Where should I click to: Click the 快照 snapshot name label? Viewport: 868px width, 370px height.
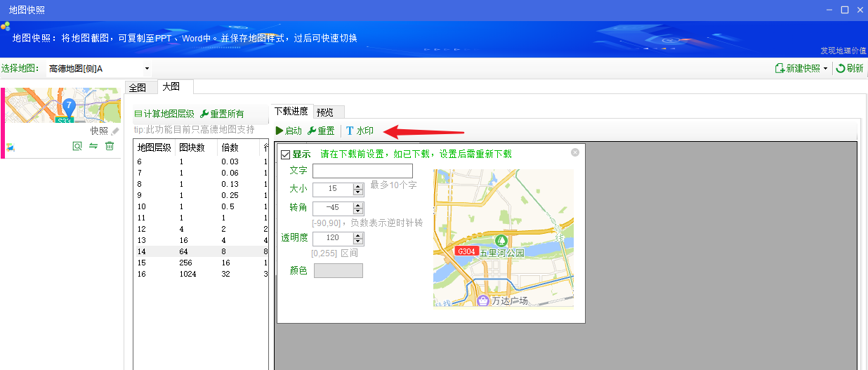tap(99, 131)
